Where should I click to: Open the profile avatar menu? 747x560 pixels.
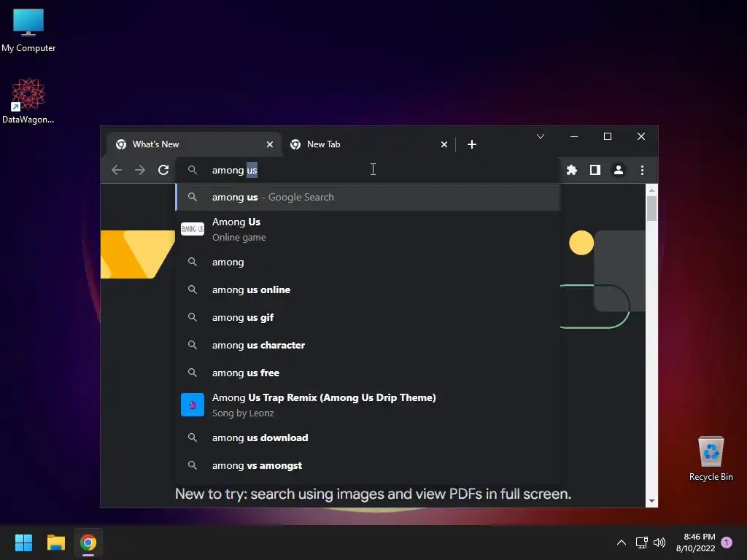tap(619, 170)
